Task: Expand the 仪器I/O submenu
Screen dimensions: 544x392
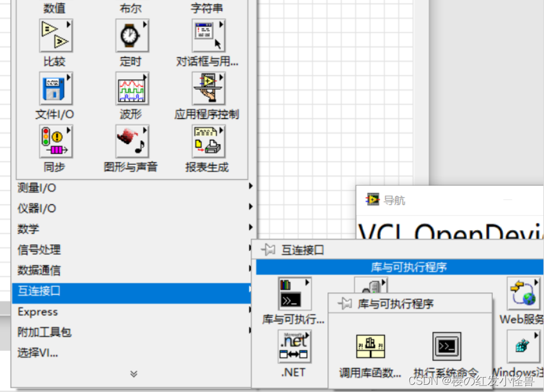Action: pyautogui.click(x=133, y=208)
